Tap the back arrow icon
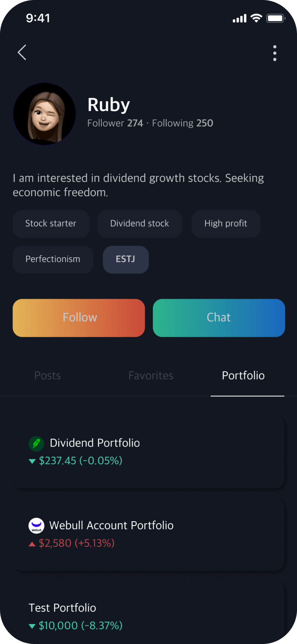 (x=22, y=53)
